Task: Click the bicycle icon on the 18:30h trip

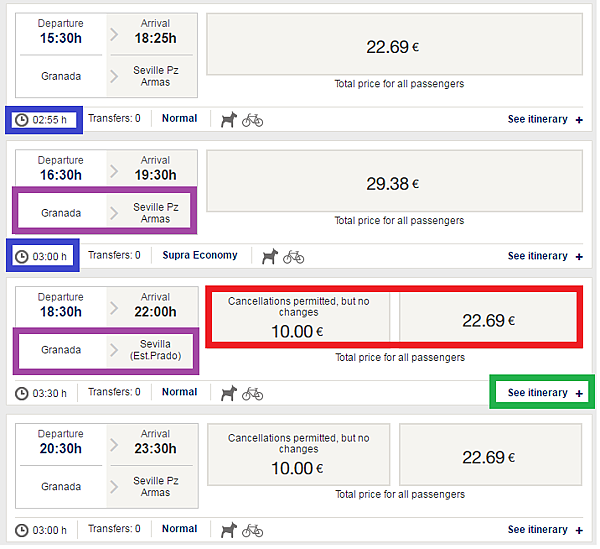Action: click(253, 393)
